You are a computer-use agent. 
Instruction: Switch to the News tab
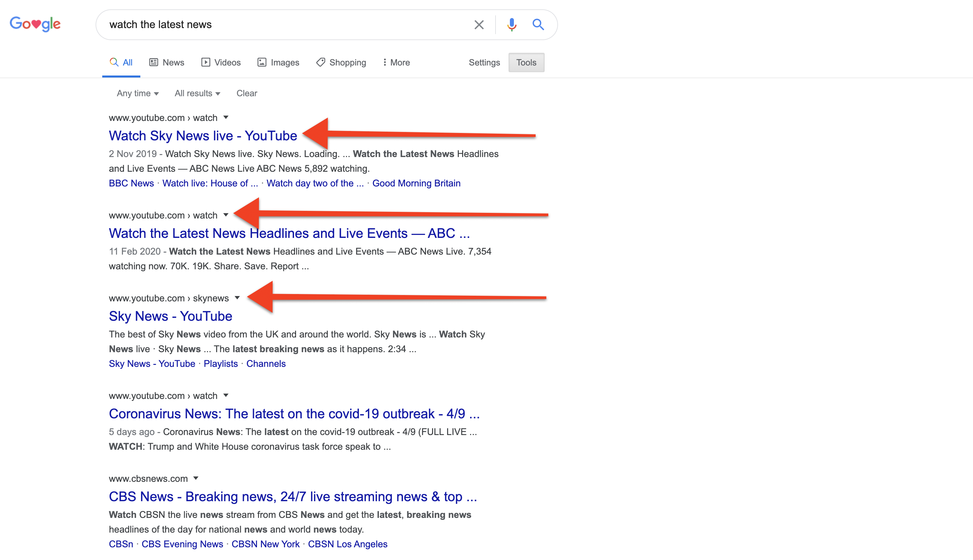pyautogui.click(x=166, y=62)
